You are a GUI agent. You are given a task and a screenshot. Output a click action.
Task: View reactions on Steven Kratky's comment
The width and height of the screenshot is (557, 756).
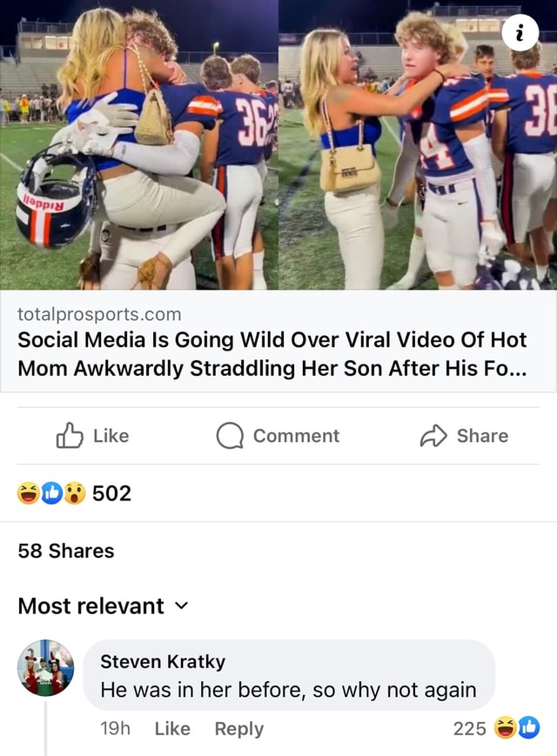[x=517, y=728]
